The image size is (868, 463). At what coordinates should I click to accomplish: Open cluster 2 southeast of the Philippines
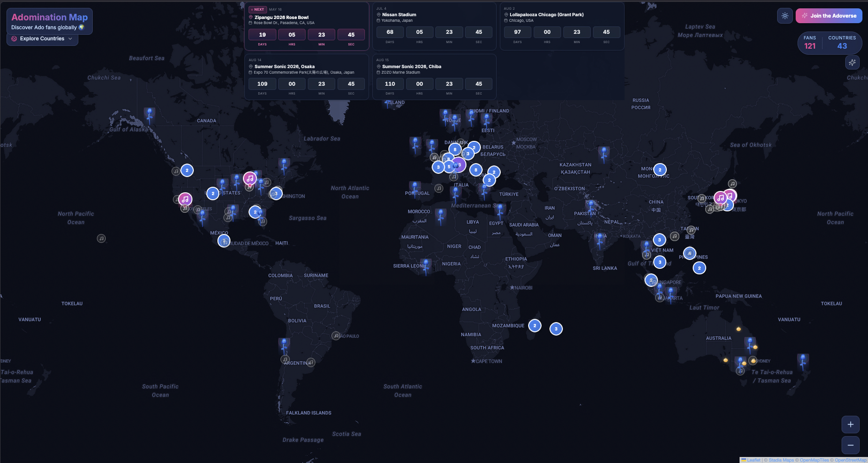[x=699, y=268]
